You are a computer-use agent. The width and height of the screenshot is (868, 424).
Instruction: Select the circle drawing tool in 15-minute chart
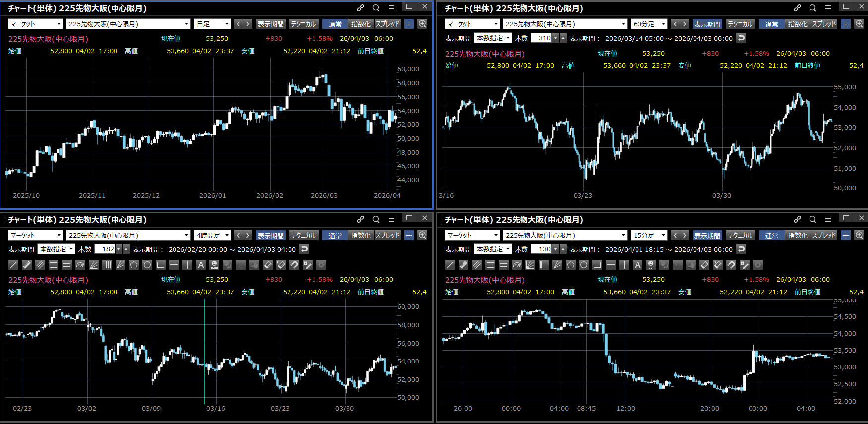tap(584, 265)
